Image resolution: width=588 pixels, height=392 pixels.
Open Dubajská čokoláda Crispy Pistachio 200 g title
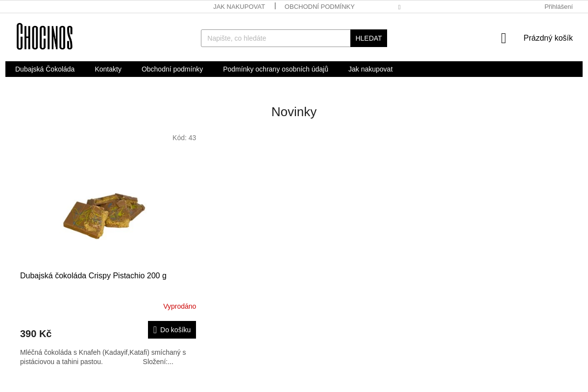(x=93, y=276)
